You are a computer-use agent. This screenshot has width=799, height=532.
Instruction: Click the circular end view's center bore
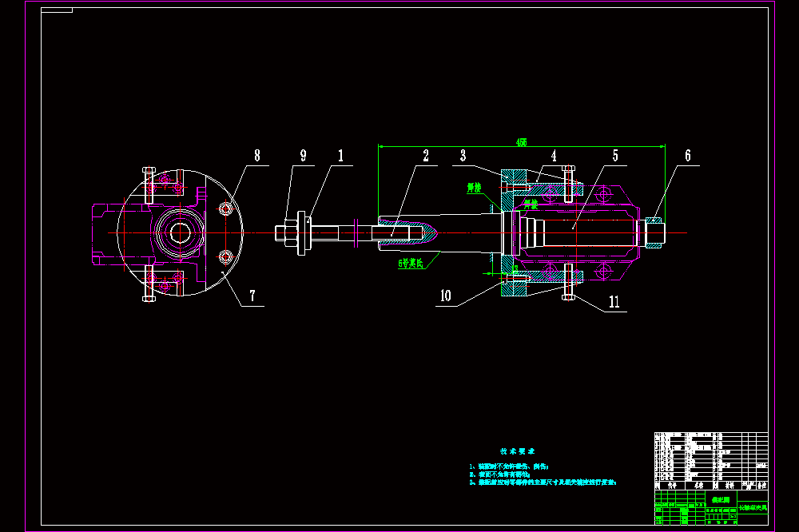click(180, 233)
